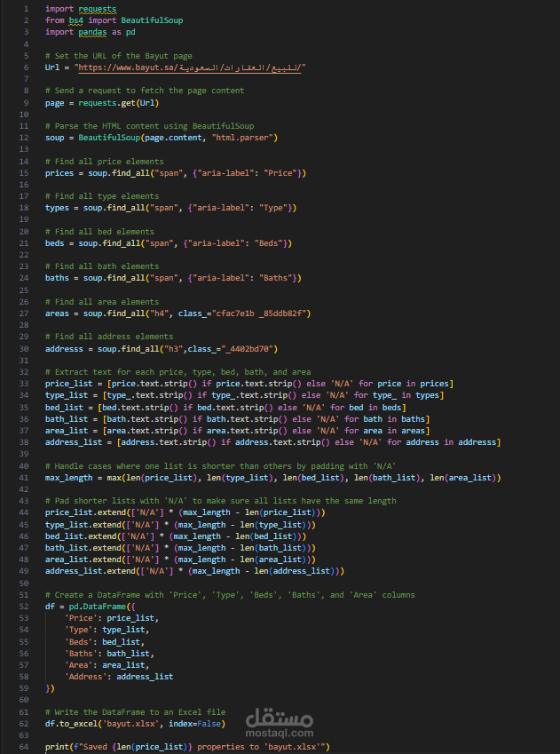Click comment '# Write the DataFrame to an Excel file'
Screen dimensions: 560x754
coord(136,712)
